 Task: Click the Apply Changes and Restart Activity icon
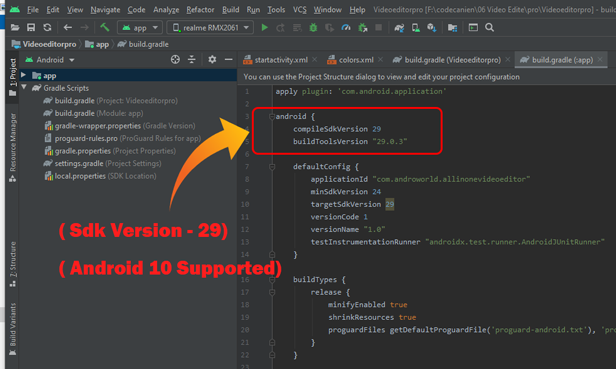(x=280, y=28)
